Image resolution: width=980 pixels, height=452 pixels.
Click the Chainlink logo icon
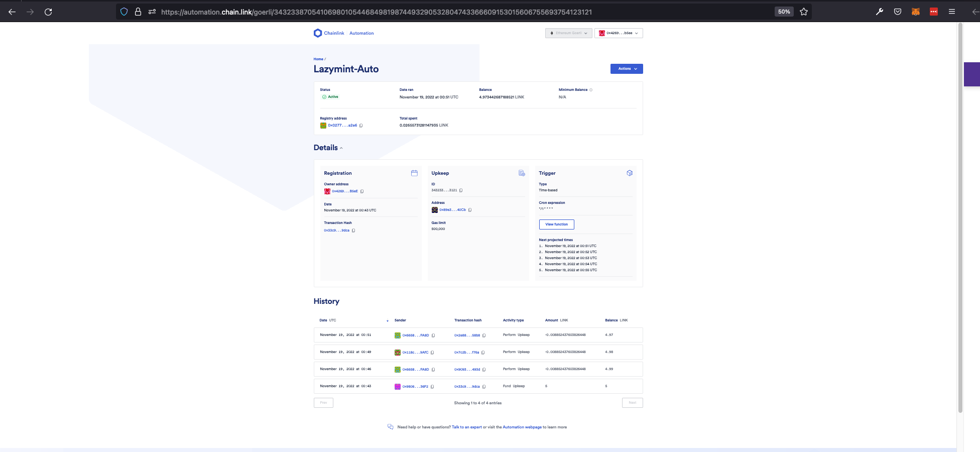317,33
